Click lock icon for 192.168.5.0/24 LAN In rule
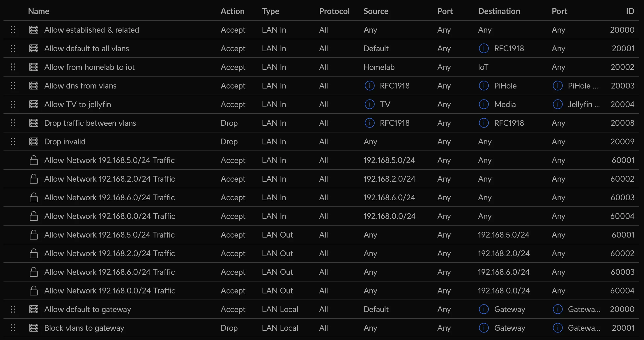This screenshot has width=644, height=340. coord(34,160)
